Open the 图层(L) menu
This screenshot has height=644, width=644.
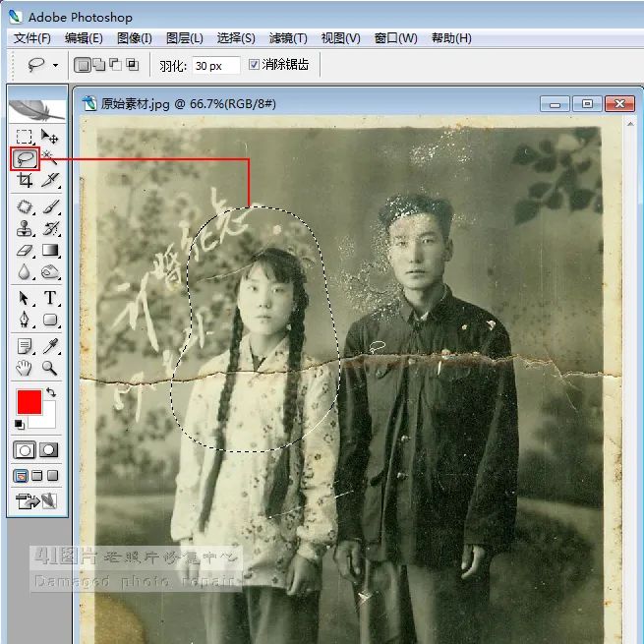(x=185, y=38)
